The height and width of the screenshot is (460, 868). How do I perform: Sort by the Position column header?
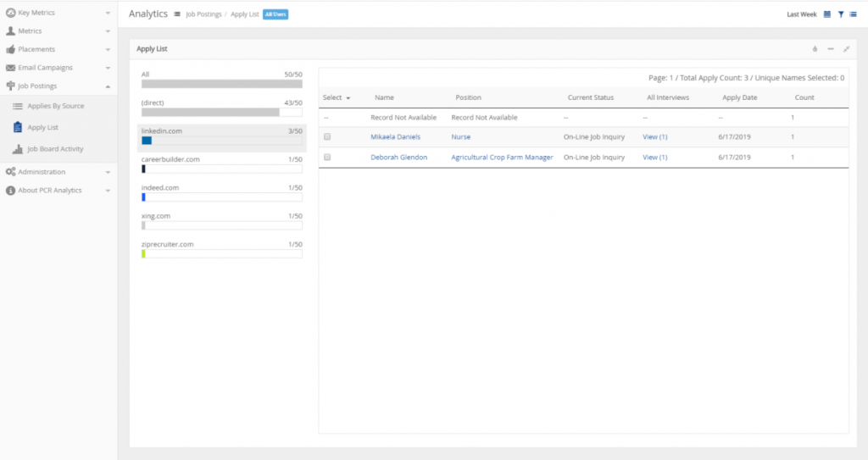tap(468, 97)
